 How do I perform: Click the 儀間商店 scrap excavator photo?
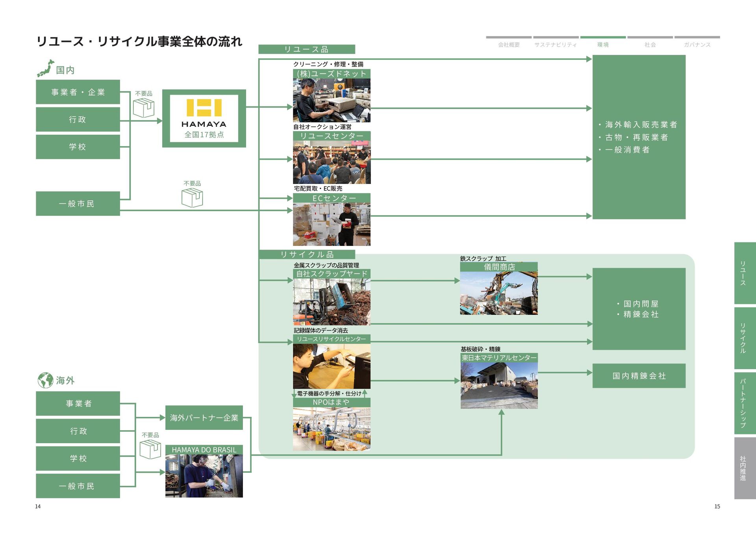[499, 293]
